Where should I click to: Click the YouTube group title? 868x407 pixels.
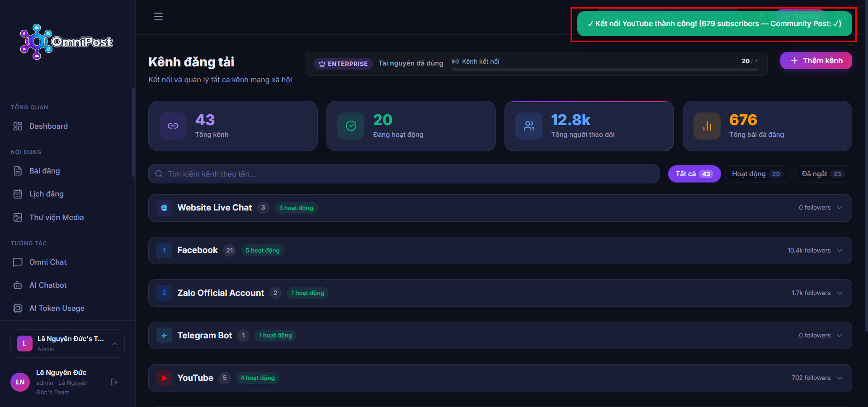(x=195, y=378)
